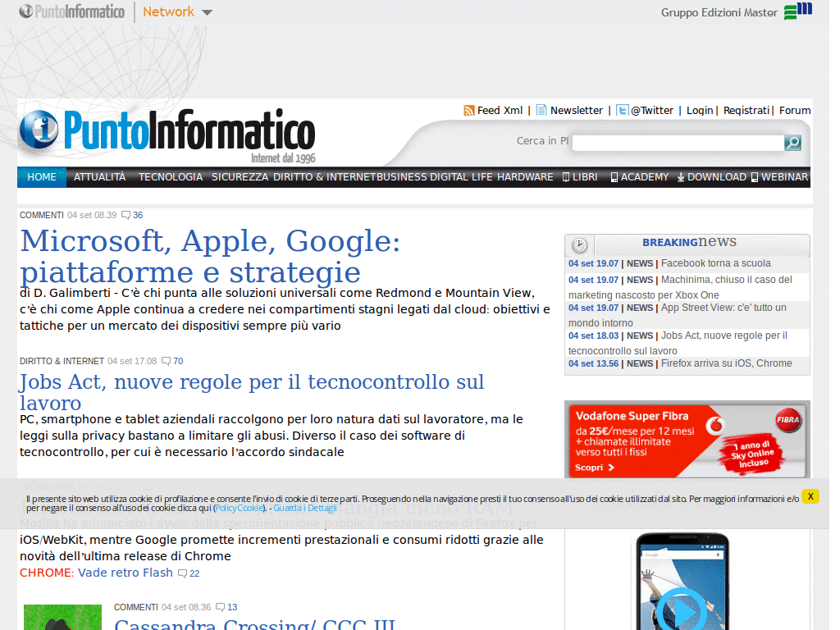Open breaking news Facebook torna a scuola

(x=715, y=263)
